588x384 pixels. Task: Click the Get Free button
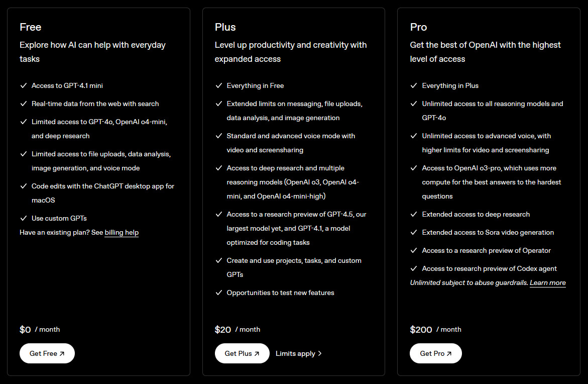tap(47, 353)
